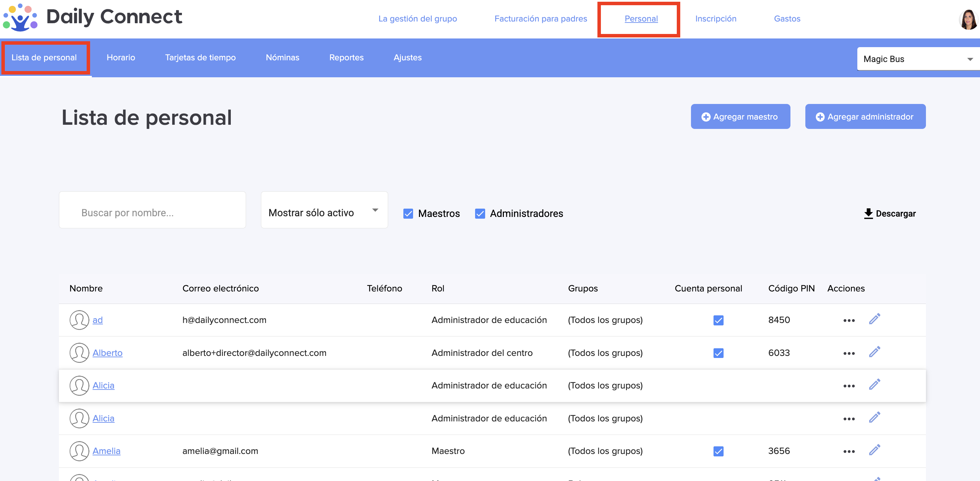The image size is (980, 481).
Task: Open three-dots actions menu for Amelia
Action: (x=849, y=451)
